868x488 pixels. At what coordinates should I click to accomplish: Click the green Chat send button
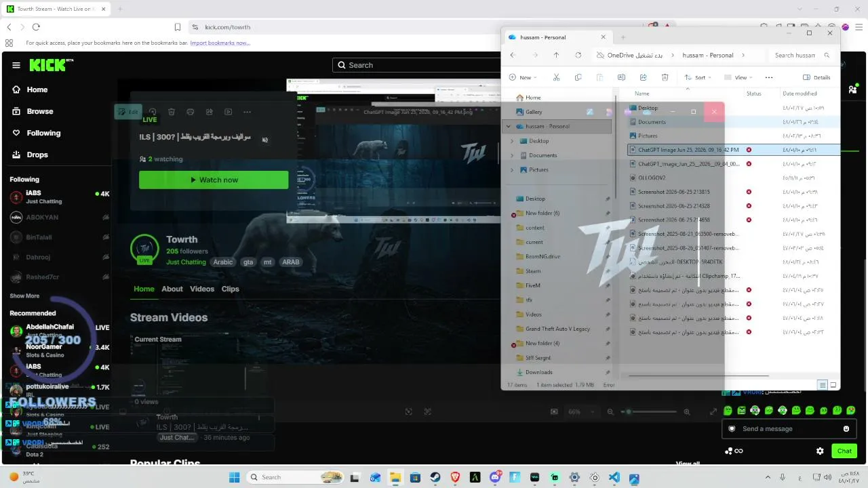(844, 451)
